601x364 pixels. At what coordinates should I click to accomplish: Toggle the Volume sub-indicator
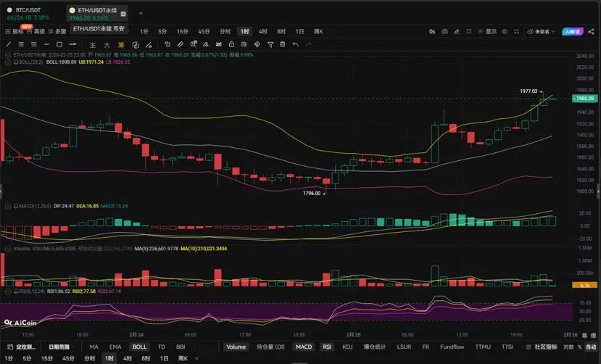tap(236, 347)
